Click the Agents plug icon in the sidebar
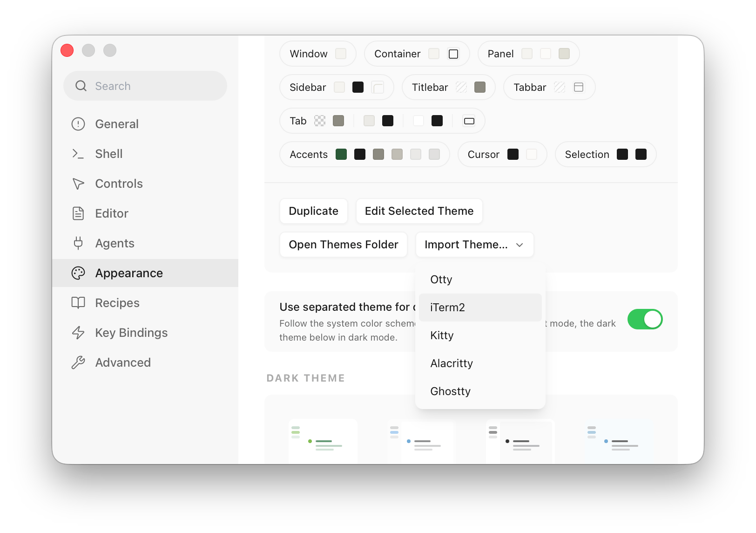756x533 pixels. click(78, 243)
